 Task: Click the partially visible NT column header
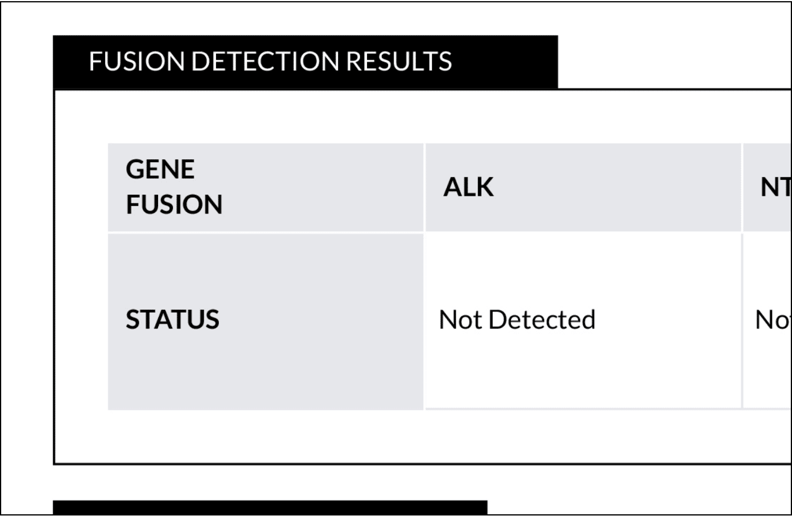point(775,187)
